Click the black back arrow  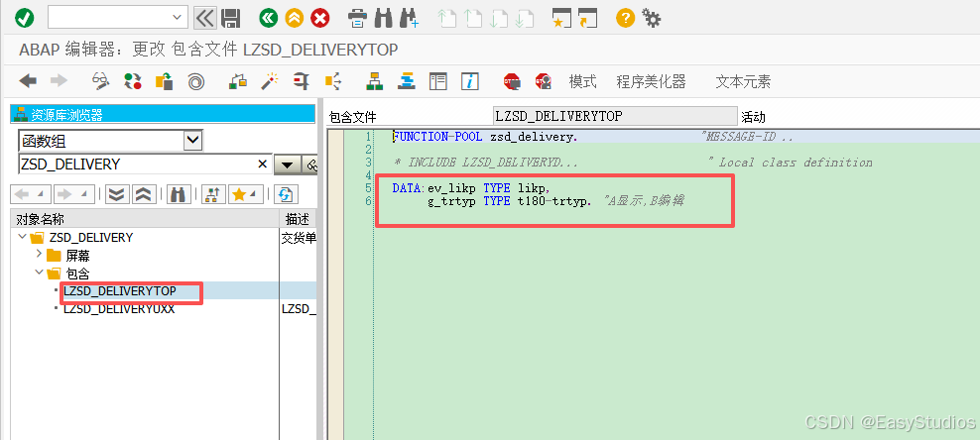click(x=28, y=81)
